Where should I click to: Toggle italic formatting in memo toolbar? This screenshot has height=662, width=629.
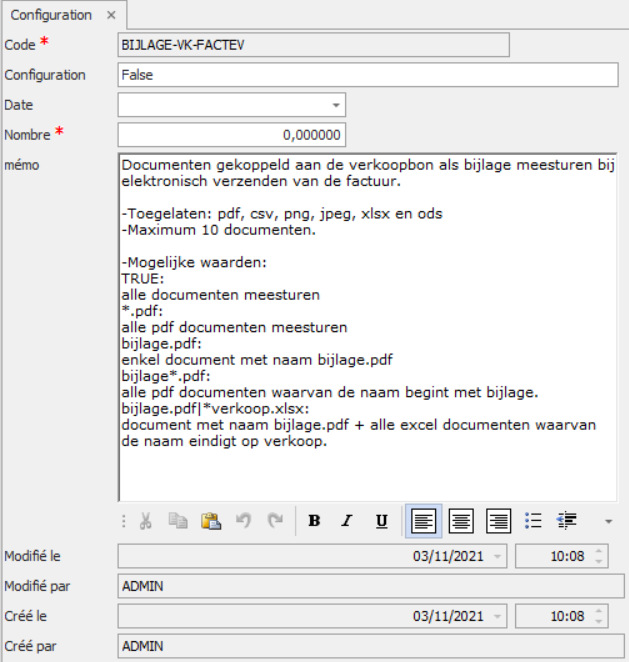(347, 521)
